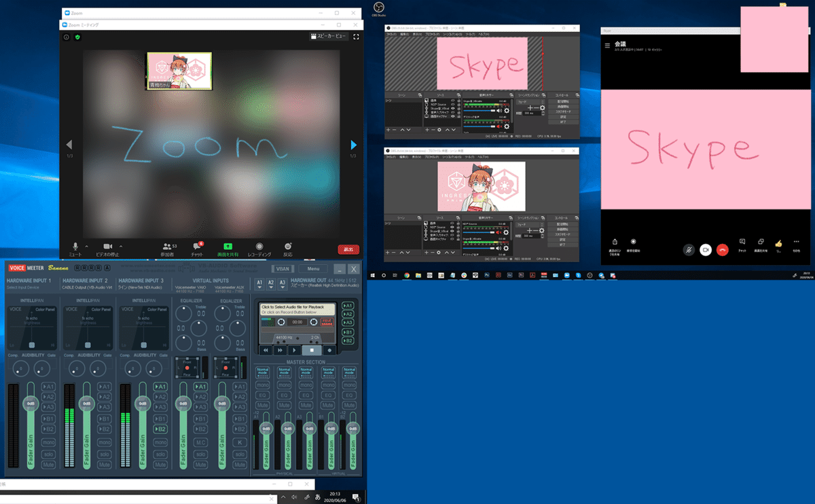Start recording in the Zoom toolbar
The width and height of the screenshot is (815, 504).
point(259,248)
